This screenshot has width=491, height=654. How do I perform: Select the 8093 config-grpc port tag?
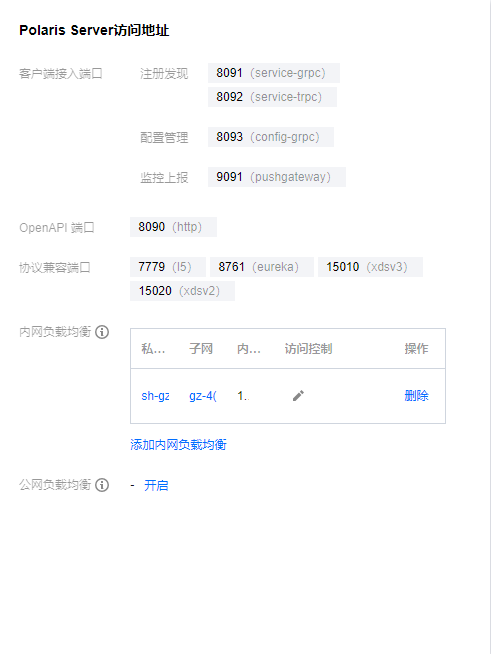[x=271, y=137]
